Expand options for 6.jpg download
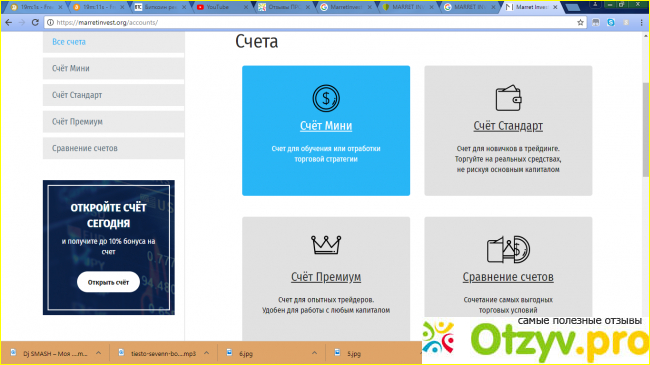Image resolution: width=650 pixels, height=365 pixels. pyautogui.click(x=314, y=353)
